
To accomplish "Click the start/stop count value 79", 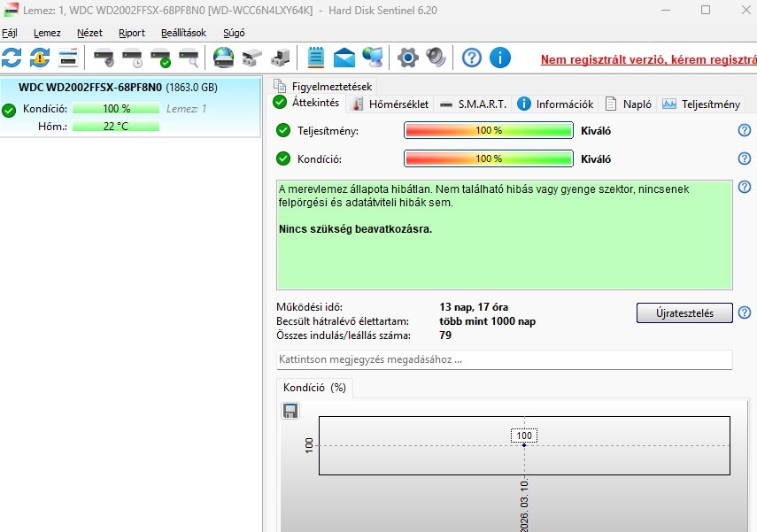I will pos(445,335).
